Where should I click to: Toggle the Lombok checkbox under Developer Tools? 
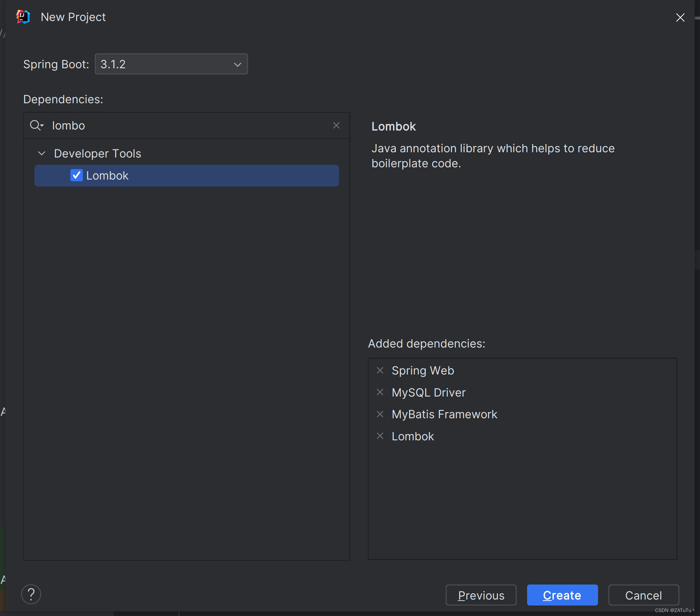[x=77, y=175]
